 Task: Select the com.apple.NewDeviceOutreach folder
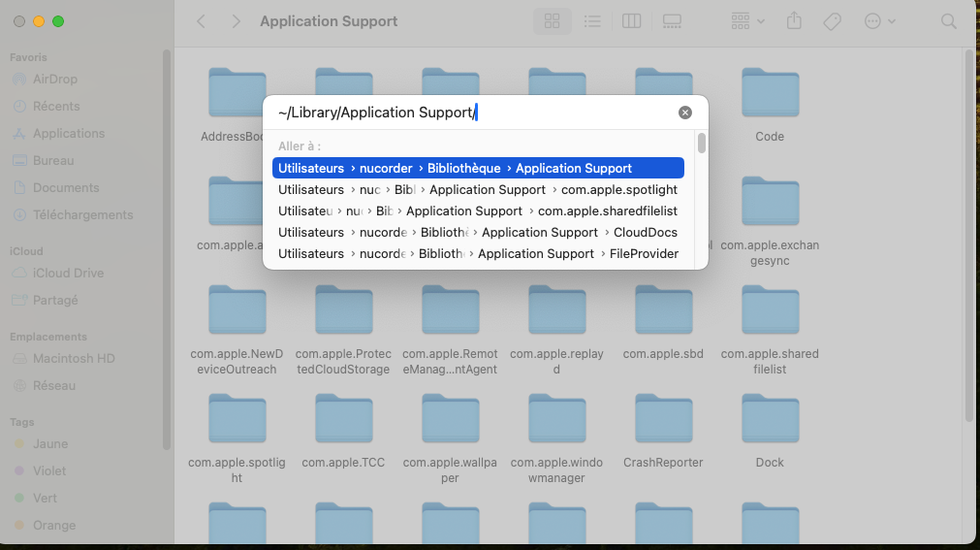click(x=237, y=309)
